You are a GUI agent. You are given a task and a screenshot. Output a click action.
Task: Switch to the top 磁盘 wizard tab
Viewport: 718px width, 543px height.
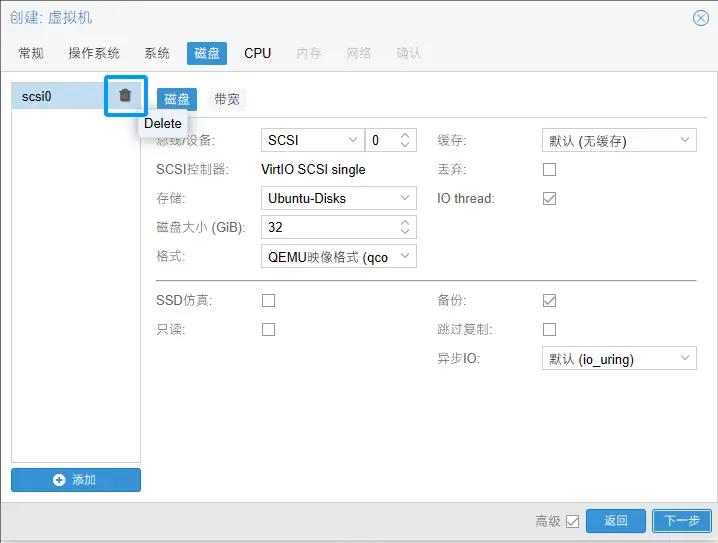click(x=207, y=53)
